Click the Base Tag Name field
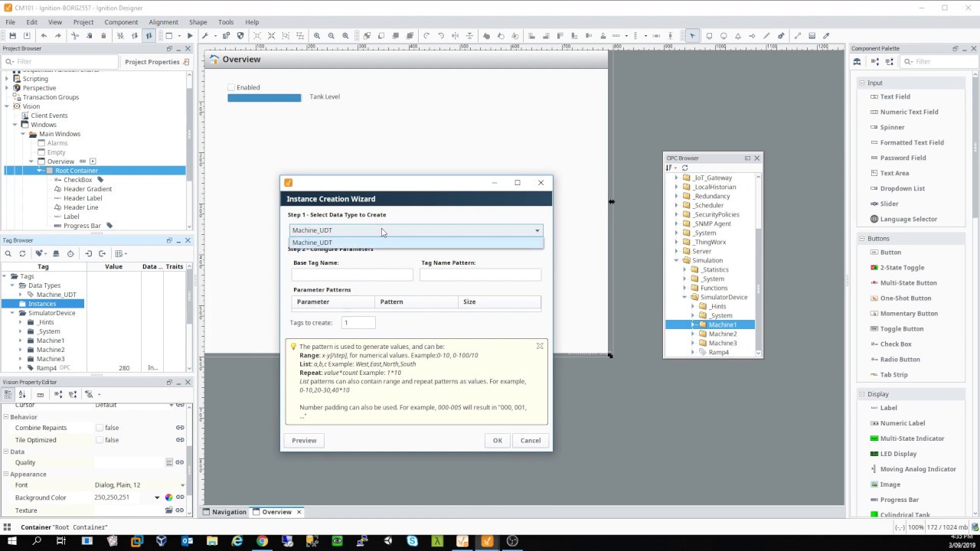The image size is (980, 551). coord(352,275)
